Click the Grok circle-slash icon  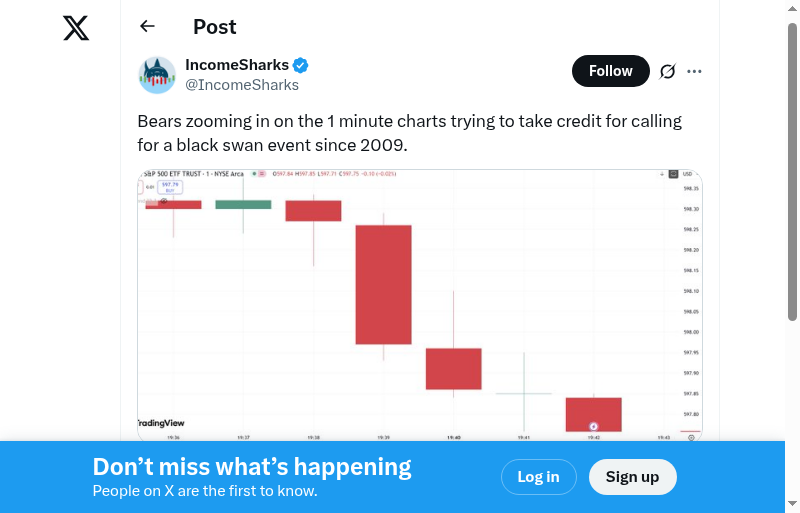tap(668, 71)
